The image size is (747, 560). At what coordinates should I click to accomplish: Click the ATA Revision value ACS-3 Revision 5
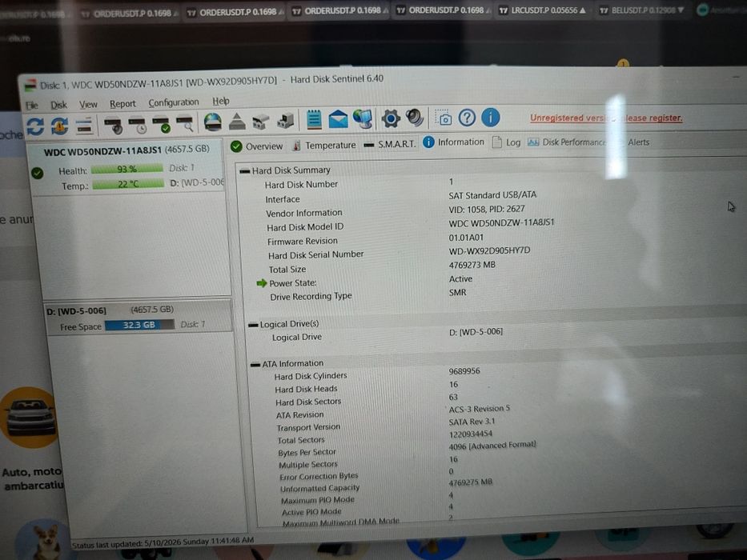479,409
